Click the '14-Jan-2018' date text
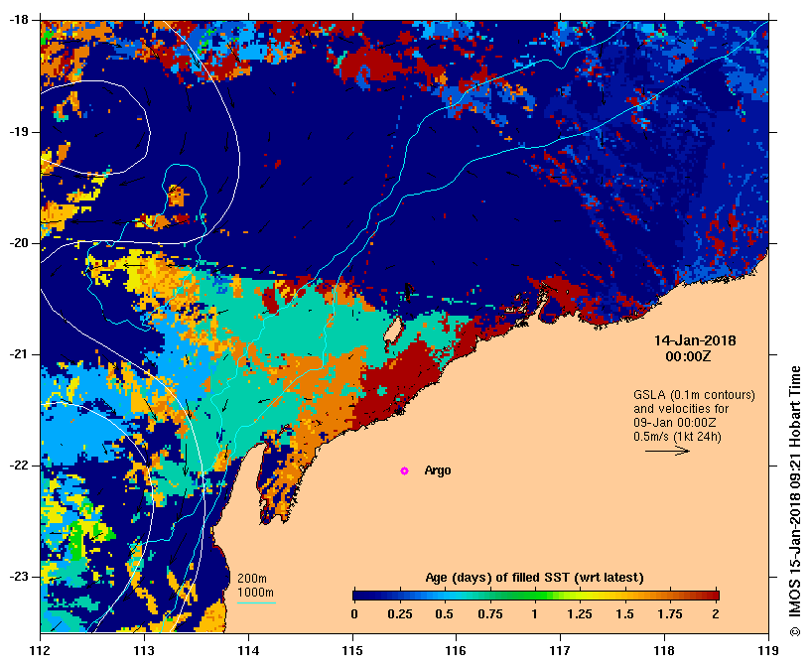The image size is (812, 667). pos(695,340)
